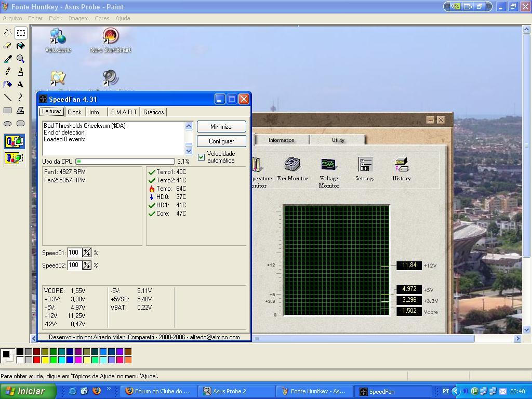
Task: Open the Arquivo menu
Action: click(12, 18)
